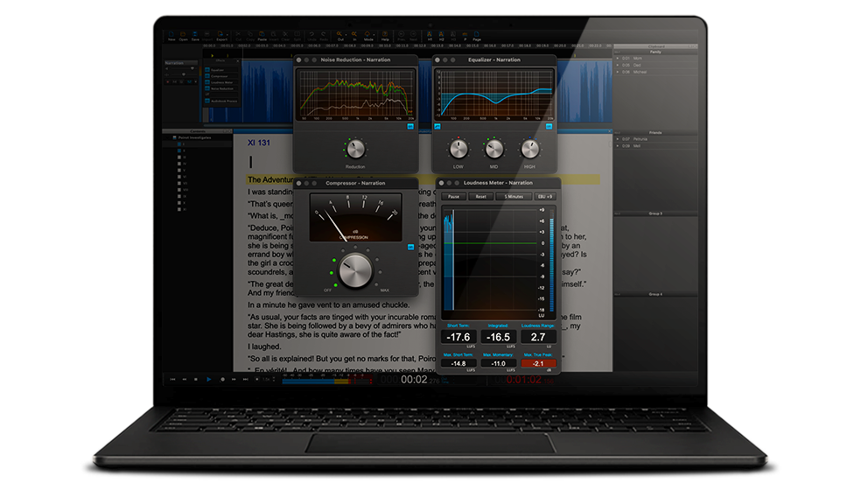Screen dimensions: 861x504
Task: Click the Cut toolbar icon
Action: click(238, 34)
